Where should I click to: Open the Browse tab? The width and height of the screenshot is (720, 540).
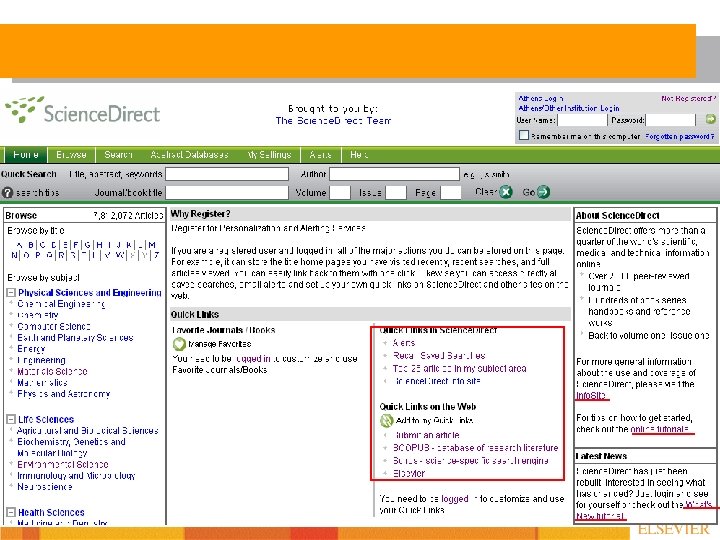pyautogui.click(x=71, y=155)
